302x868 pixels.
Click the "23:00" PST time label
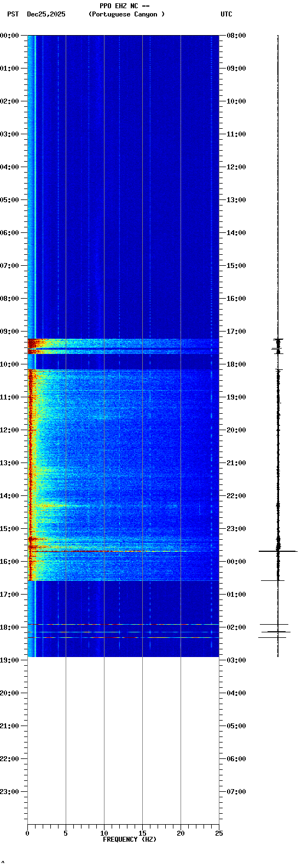pyautogui.click(x=10, y=792)
